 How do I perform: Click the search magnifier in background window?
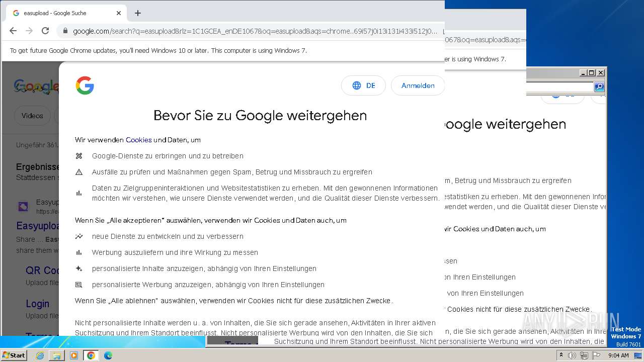[x=599, y=87]
